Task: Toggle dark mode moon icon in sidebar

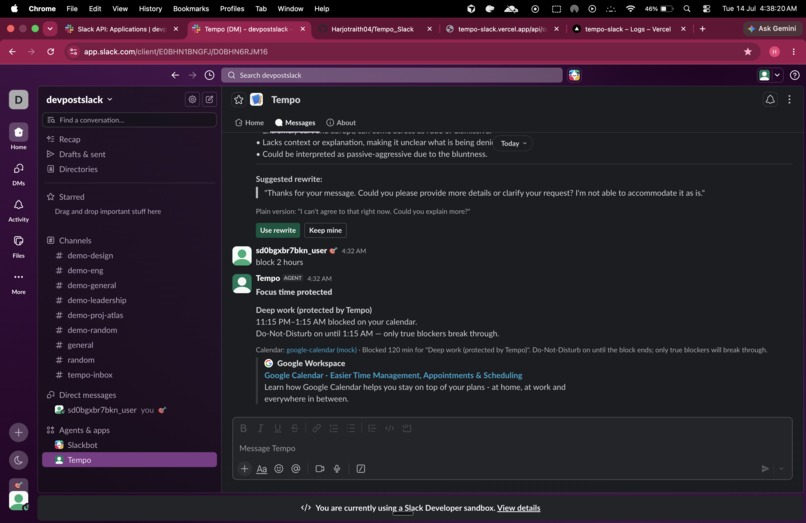Action: pyautogui.click(x=19, y=460)
